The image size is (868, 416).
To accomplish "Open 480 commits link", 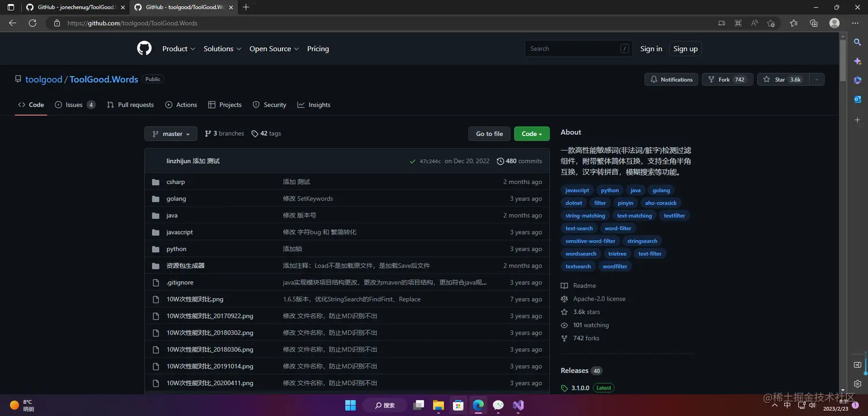I will [x=520, y=161].
